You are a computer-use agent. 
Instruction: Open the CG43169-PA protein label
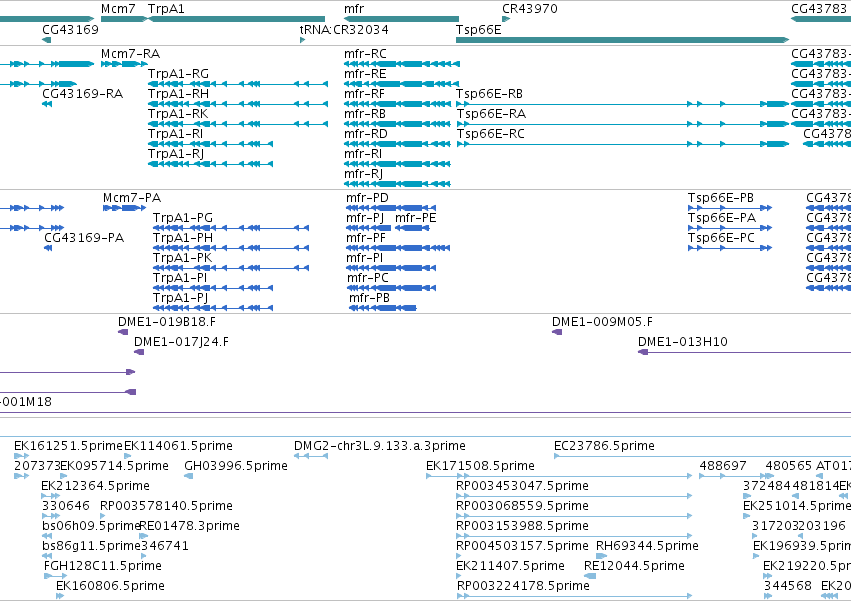(84, 238)
